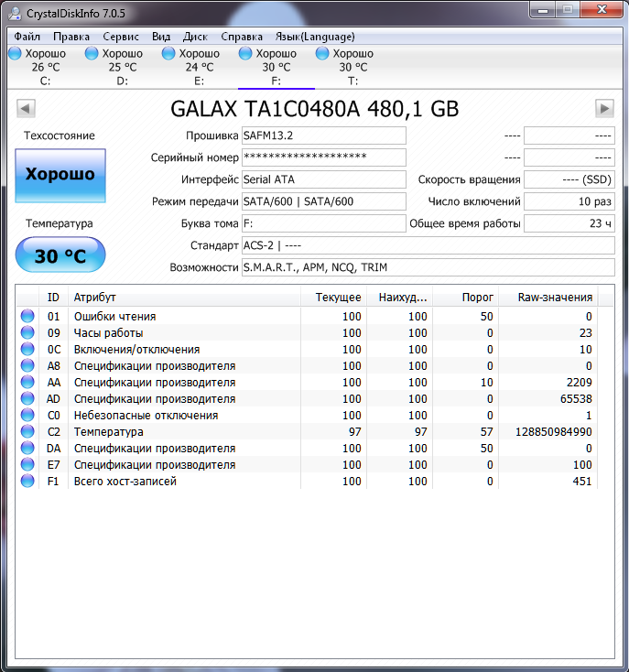Click raw value 451
This screenshot has width=629, height=672.
coord(582,482)
